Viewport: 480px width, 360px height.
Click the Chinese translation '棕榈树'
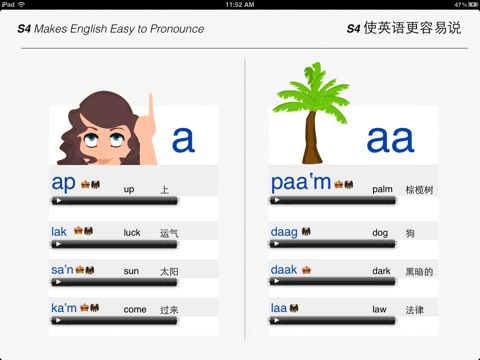pos(419,190)
